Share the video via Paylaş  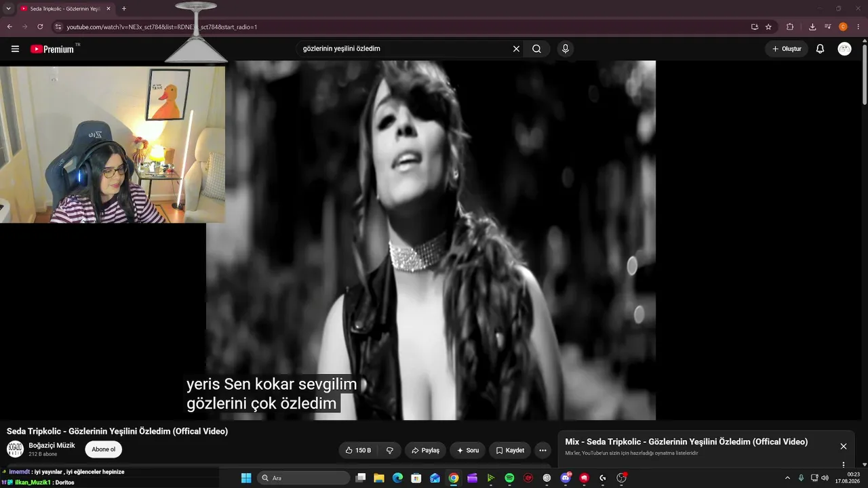point(425,450)
